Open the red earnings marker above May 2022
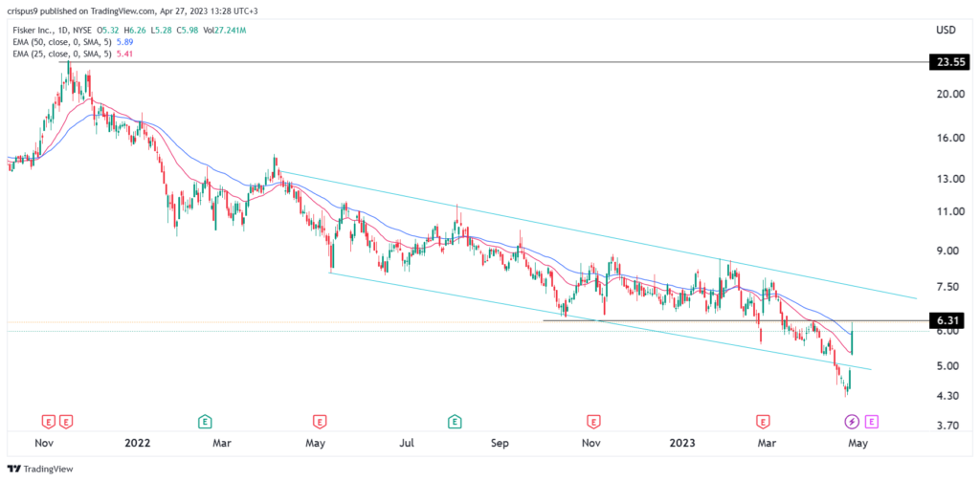 [320, 422]
